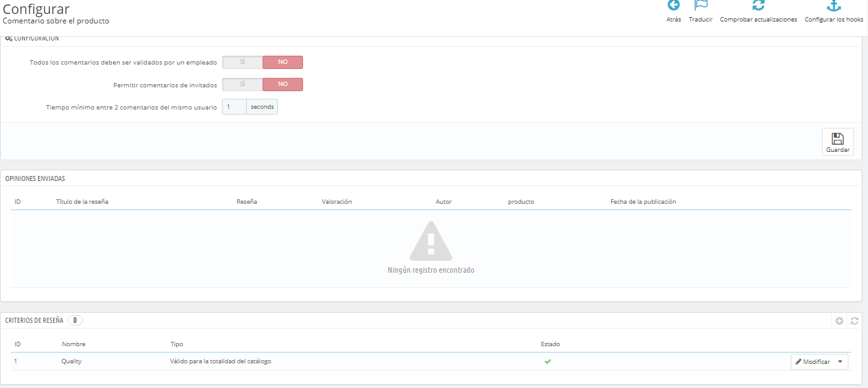Viewport: 868px width, 388px height.
Task: Set employee validation toggle to SÍ
Action: pos(242,62)
